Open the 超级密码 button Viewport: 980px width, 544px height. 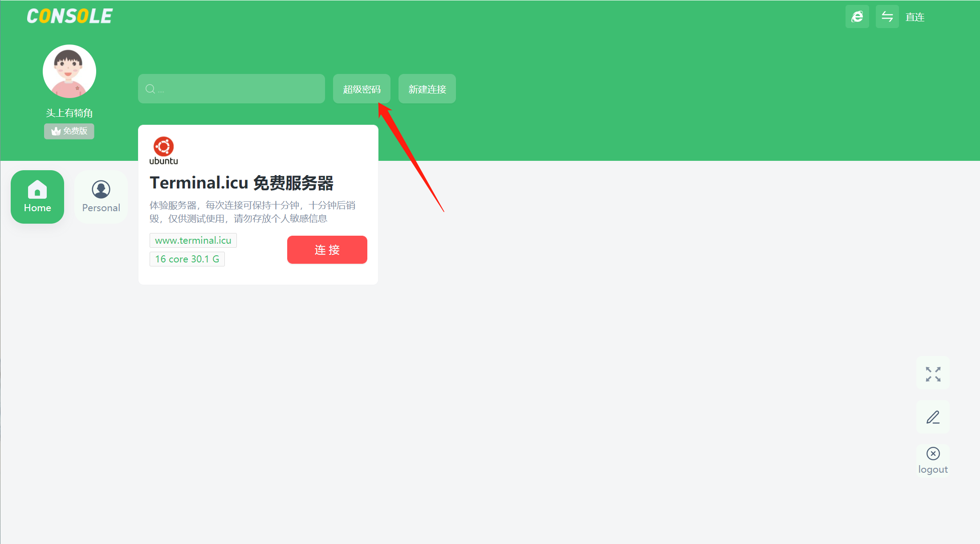click(x=362, y=89)
